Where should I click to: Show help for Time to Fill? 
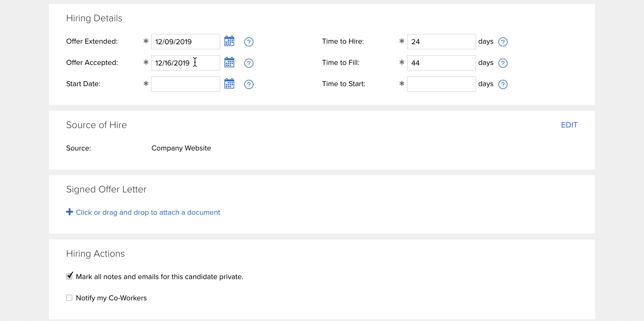pyautogui.click(x=503, y=63)
